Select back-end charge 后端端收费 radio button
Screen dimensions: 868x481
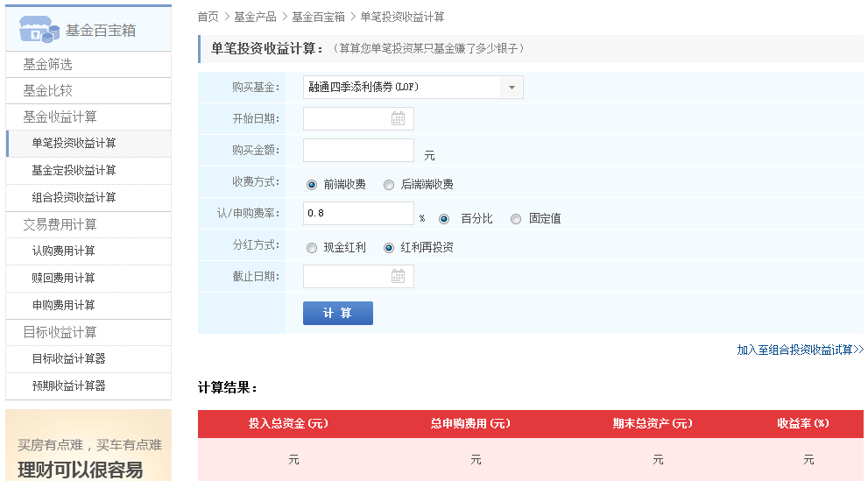pyautogui.click(x=389, y=185)
